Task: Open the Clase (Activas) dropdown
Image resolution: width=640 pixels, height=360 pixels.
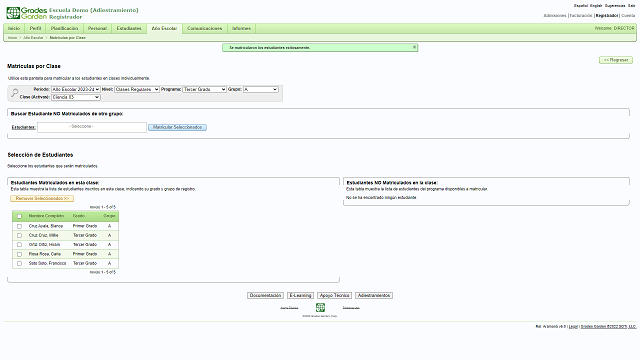Action: (76, 97)
